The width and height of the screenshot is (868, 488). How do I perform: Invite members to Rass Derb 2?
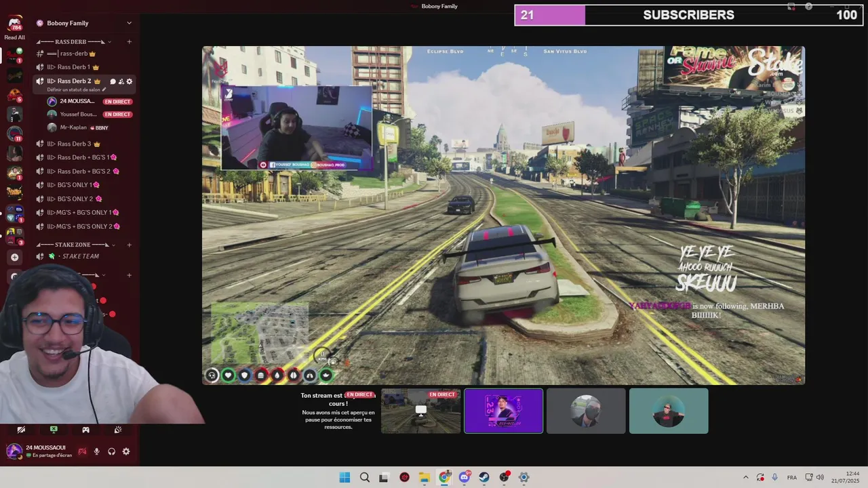121,81
